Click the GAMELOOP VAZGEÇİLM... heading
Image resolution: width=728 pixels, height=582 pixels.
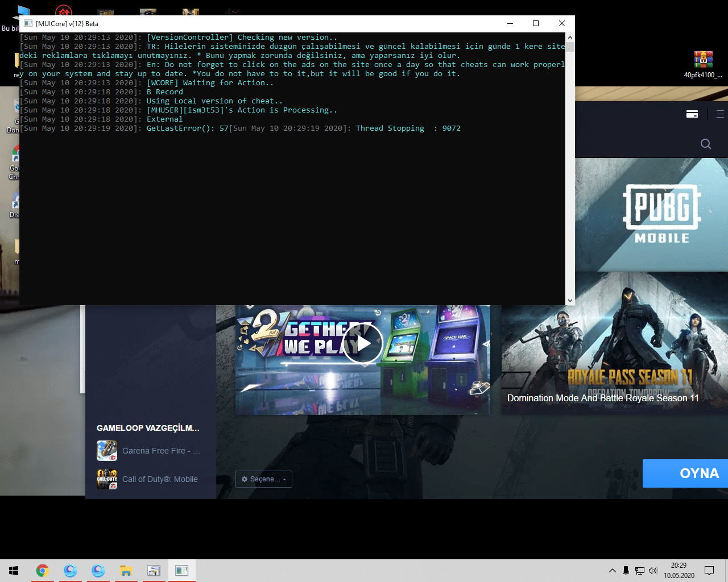[x=148, y=428]
